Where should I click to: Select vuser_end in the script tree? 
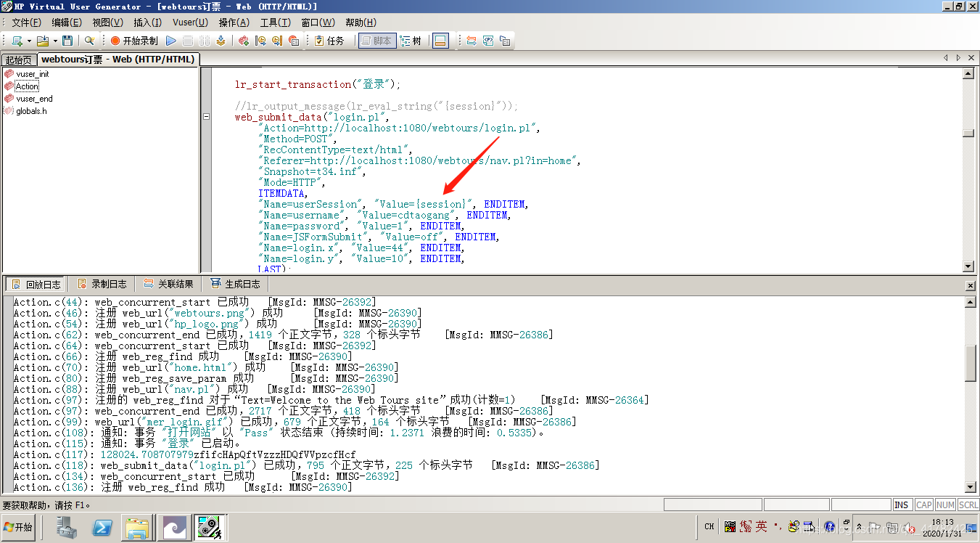pos(34,99)
